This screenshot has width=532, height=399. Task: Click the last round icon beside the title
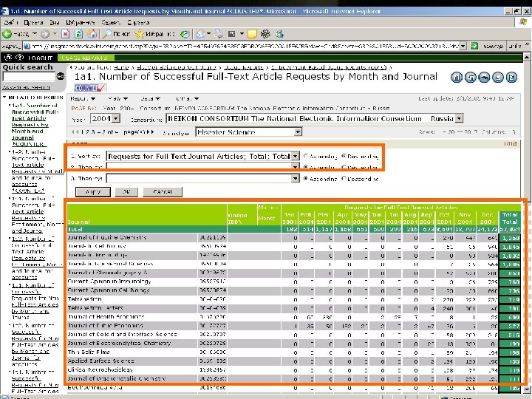pos(510,77)
